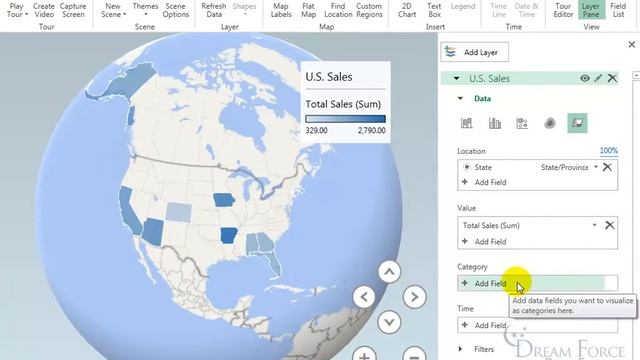Toggle U.S. Sales layer visibility eye
This screenshot has height=360, width=640.
[x=584, y=78]
